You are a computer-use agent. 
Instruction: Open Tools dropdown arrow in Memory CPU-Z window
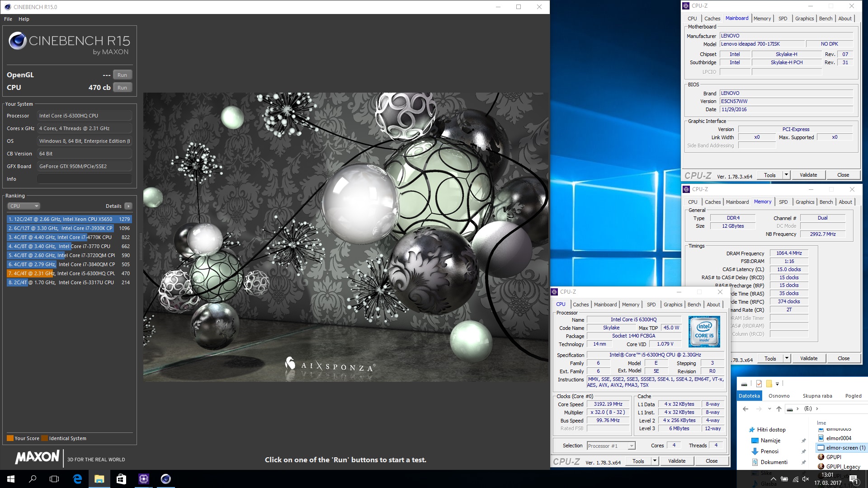coord(787,358)
